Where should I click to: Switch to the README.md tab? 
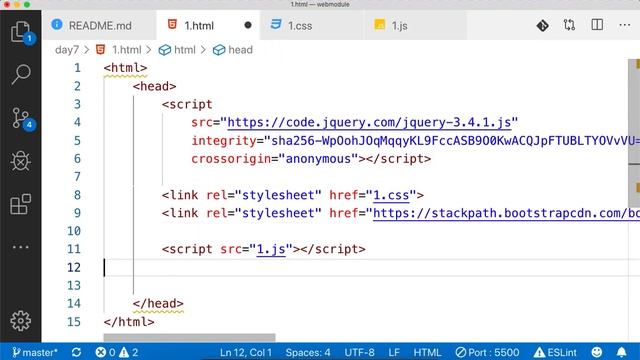pyautogui.click(x=100, y=25)
